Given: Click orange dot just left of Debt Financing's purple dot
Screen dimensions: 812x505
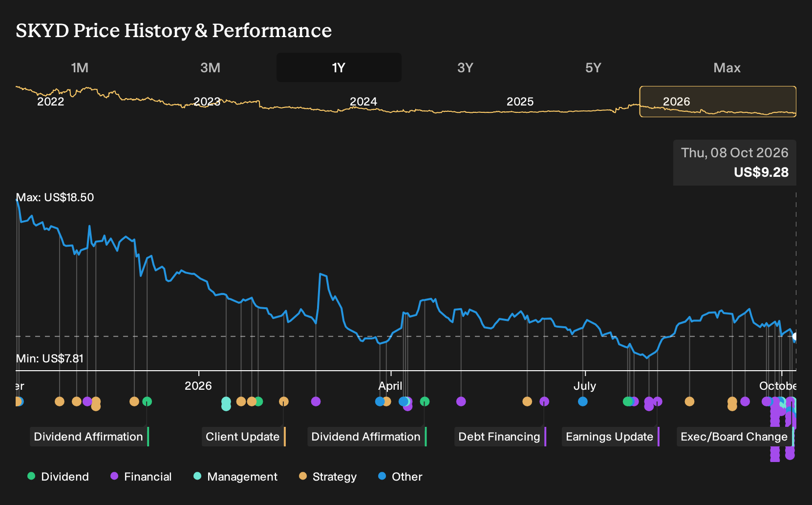Looking at the screenshot, I should tap(527, 401).
